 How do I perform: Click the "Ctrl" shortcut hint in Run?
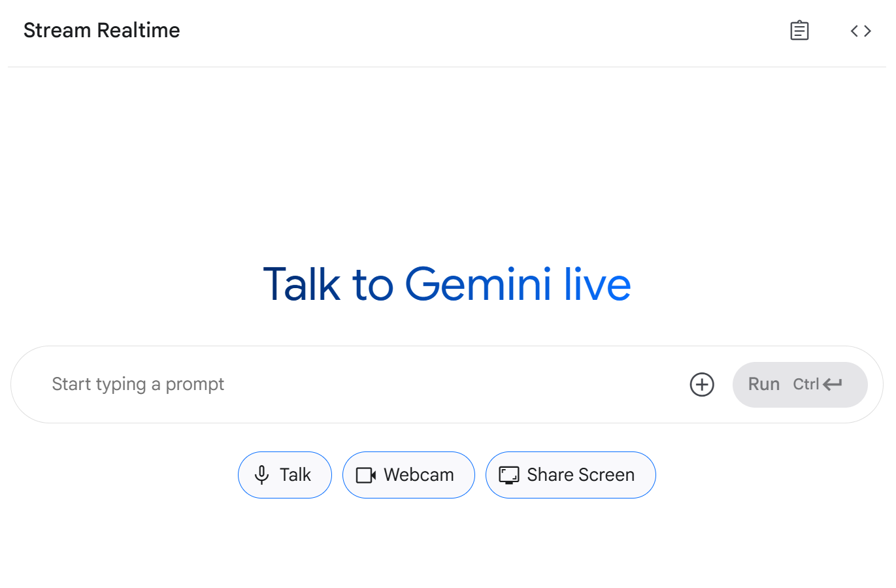coord(805,384)
